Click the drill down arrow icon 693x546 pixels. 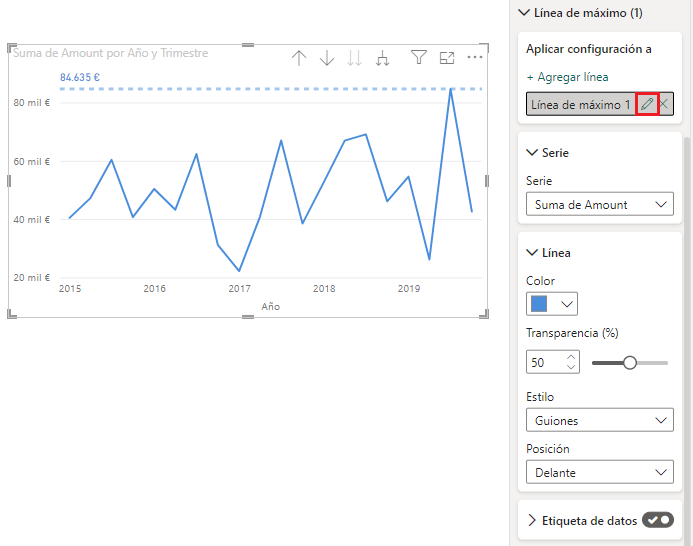click(x=326, y=58)
